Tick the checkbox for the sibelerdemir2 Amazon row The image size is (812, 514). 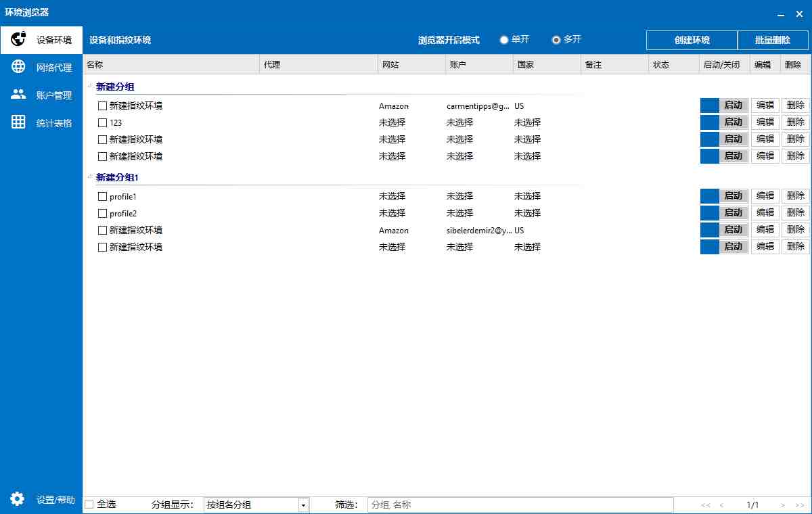click(103, 231)
